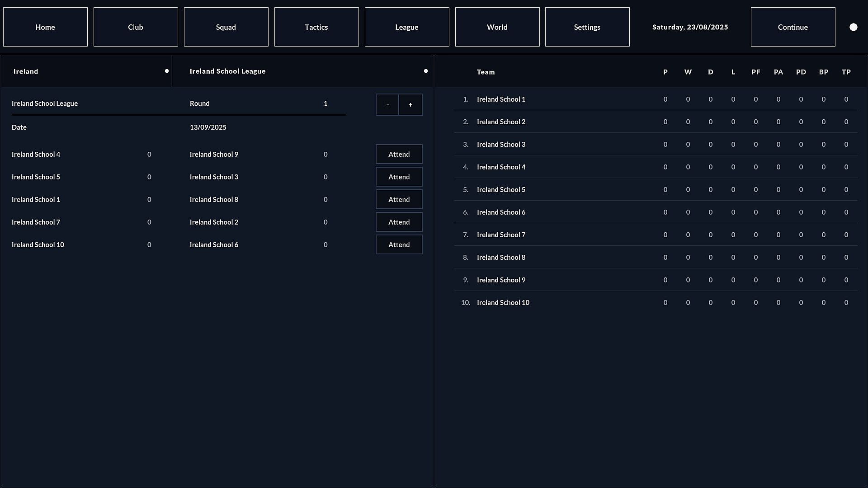This screenshot has height=488, width=868.
Task: Open the Squad menu
Action: (226, 27)
